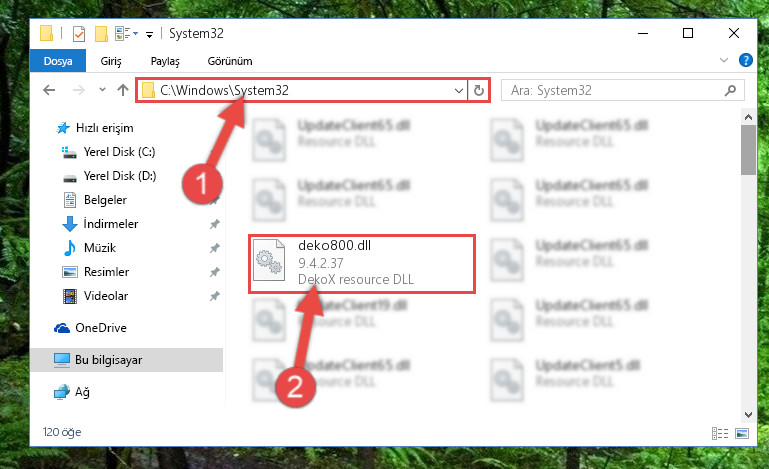Switch to the large thumbnails view icon
Screen dimensions: 769x469
coord(742,433)
